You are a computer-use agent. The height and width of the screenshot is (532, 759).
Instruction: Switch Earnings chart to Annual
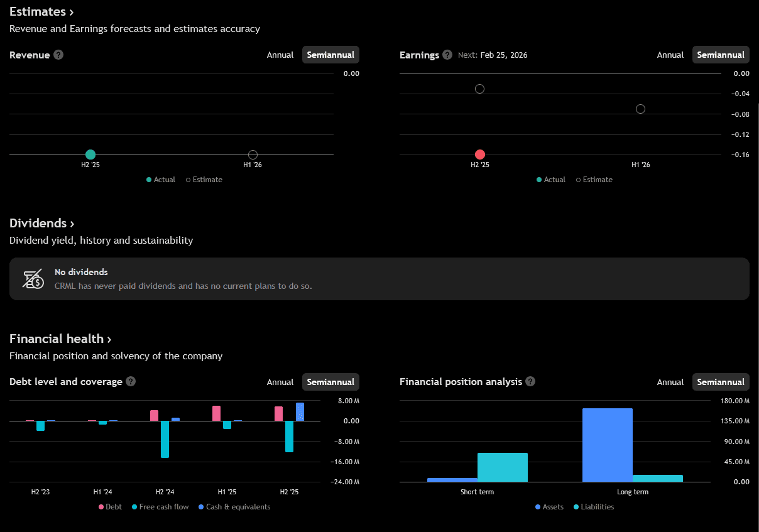point(670,55)
